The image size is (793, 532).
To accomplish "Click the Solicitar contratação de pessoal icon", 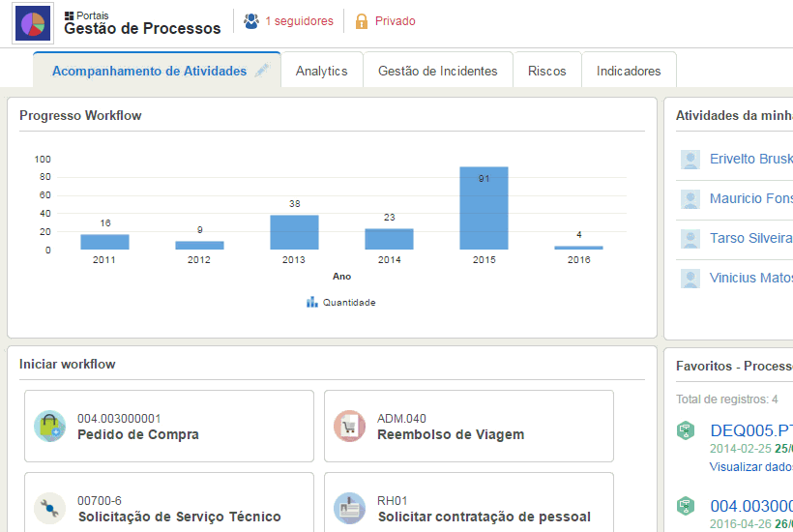I will pos(349,509).
